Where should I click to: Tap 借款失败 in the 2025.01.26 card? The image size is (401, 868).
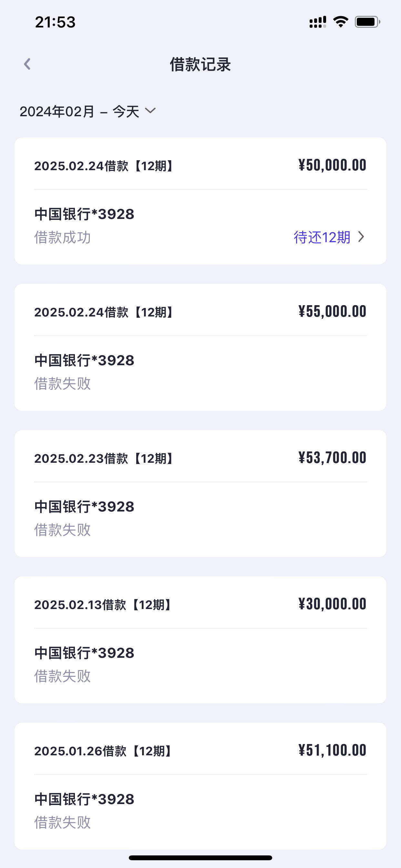63,822
